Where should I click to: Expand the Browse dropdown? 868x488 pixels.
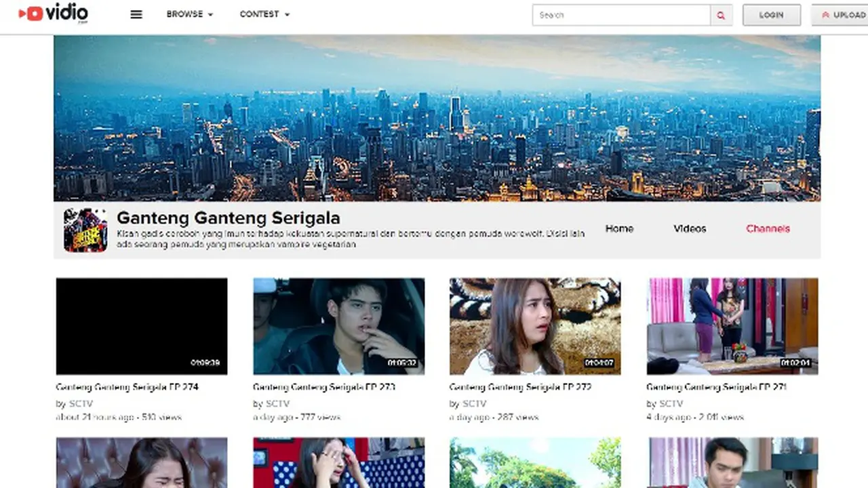(189, 14)
